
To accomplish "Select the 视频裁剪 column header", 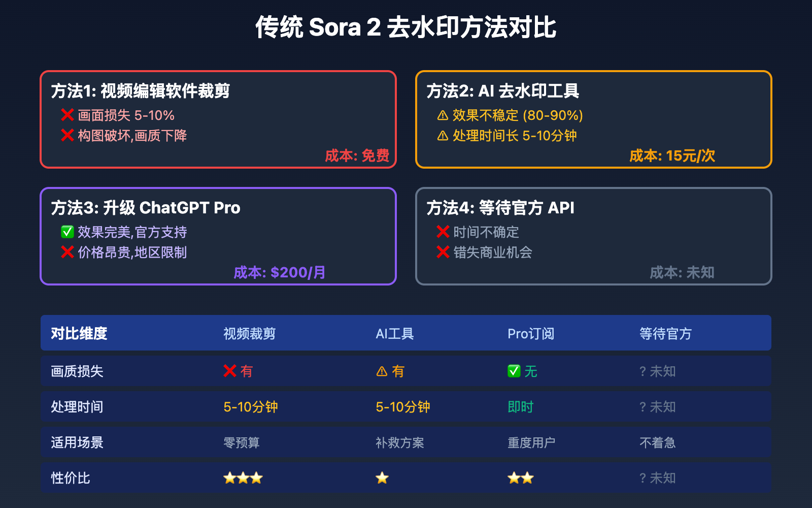I will tap(249, 334).
